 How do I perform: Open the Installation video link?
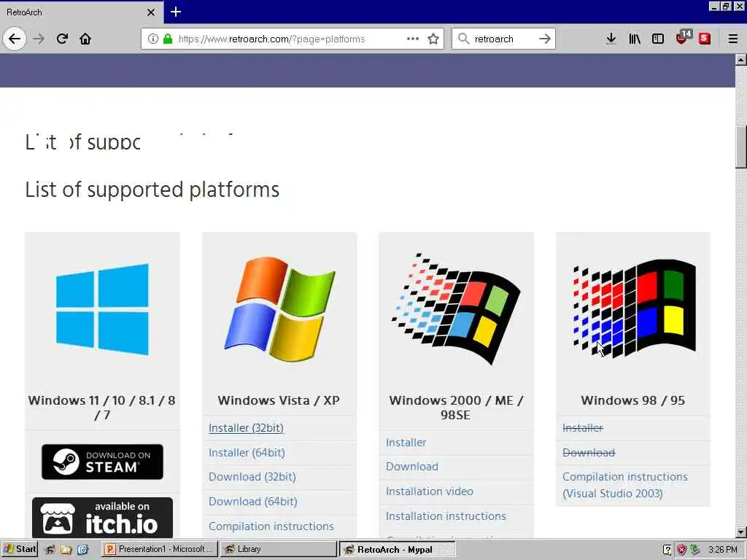point(430,491)
